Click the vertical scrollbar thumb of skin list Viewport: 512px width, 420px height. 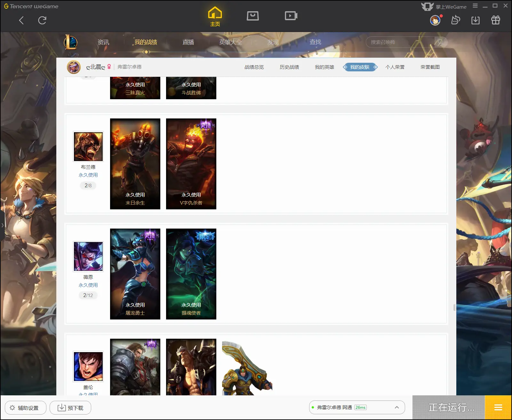454,307
